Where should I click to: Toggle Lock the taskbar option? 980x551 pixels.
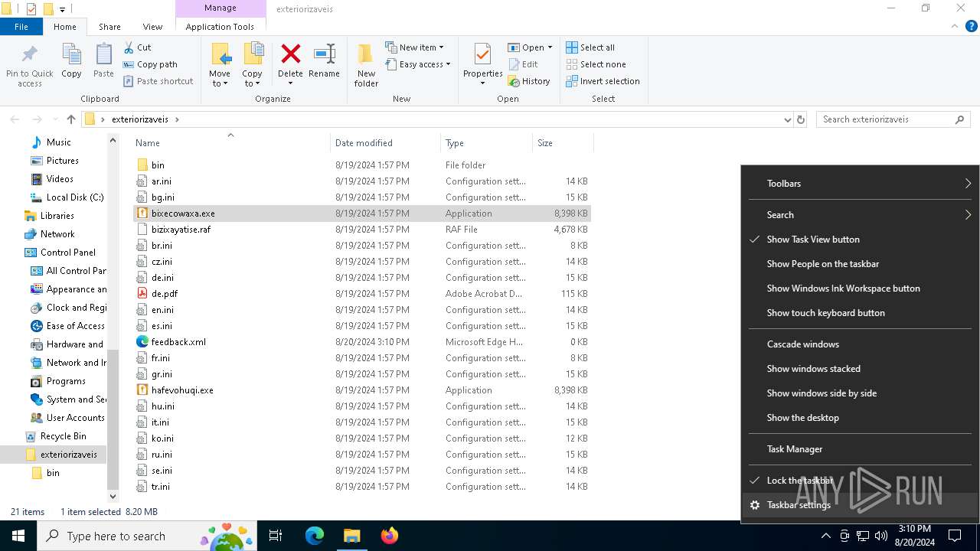coord(860,481)
